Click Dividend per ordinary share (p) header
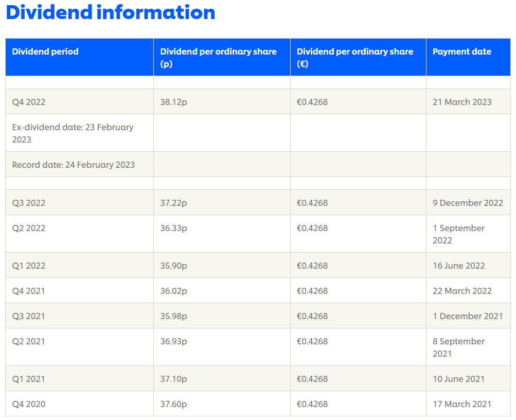This screenshot has width=516, height=420. (x=218, y=57)
